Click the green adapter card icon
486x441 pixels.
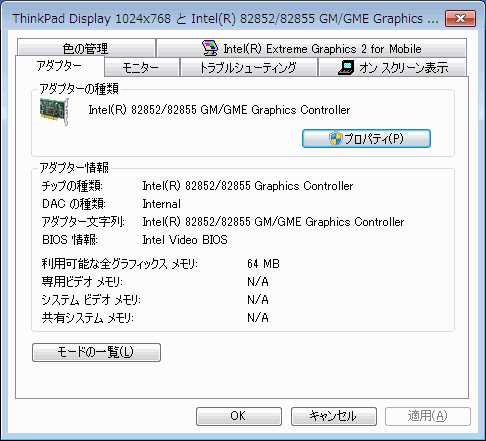pyautogui.click(x=54, y=111)
